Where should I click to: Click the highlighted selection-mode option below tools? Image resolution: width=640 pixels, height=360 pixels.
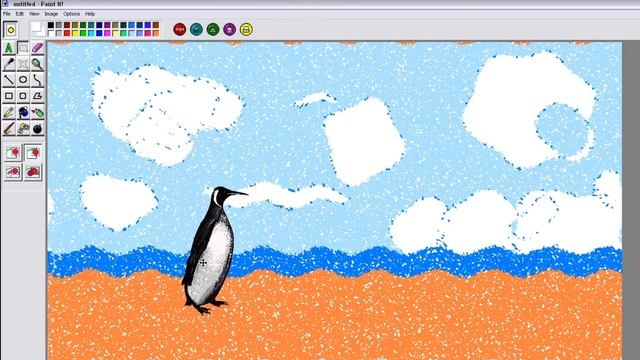pyautogui.click(x=33, y=153)
